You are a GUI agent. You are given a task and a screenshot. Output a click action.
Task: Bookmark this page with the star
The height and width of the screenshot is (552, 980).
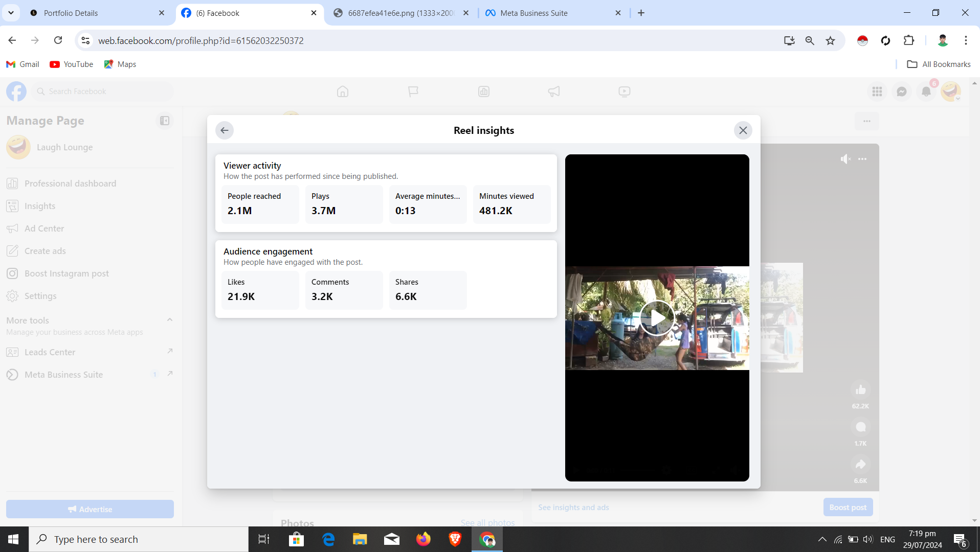click(x=830, y=40)
